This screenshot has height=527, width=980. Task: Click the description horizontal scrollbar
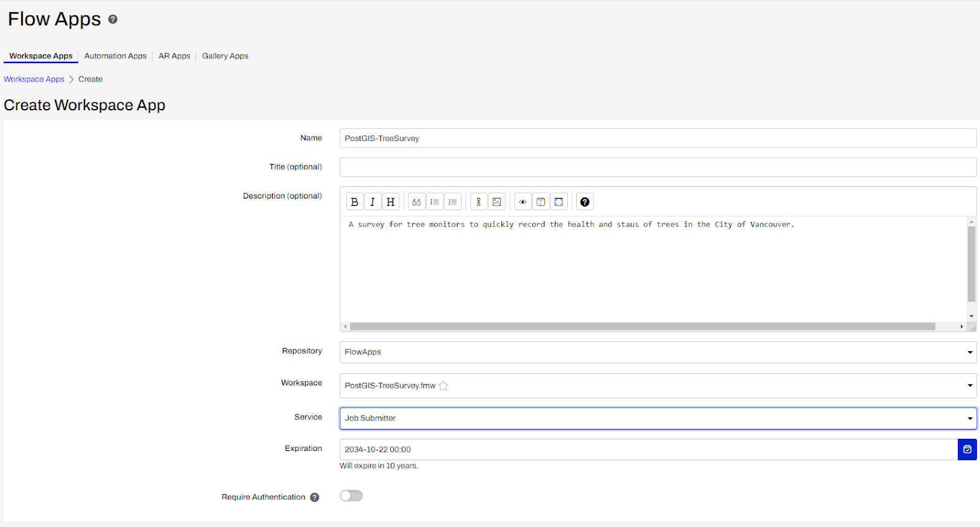click(x=642, y=327)
